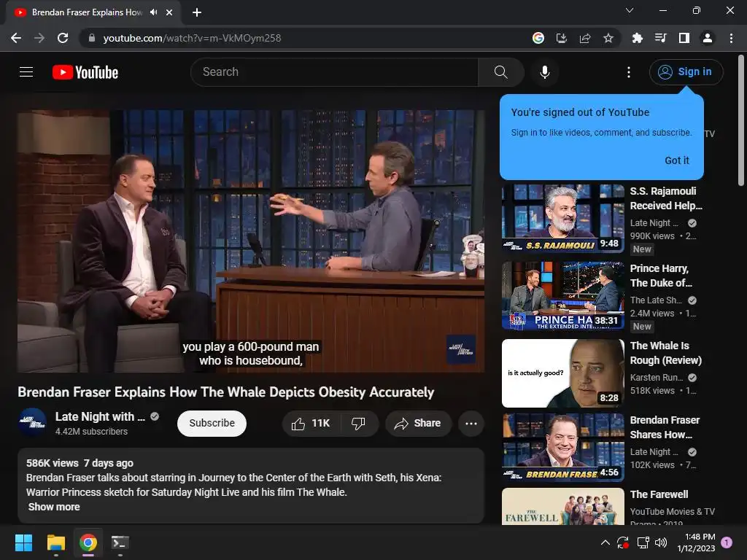
Task: Activate voice search microphone
Action: [544, 72]
